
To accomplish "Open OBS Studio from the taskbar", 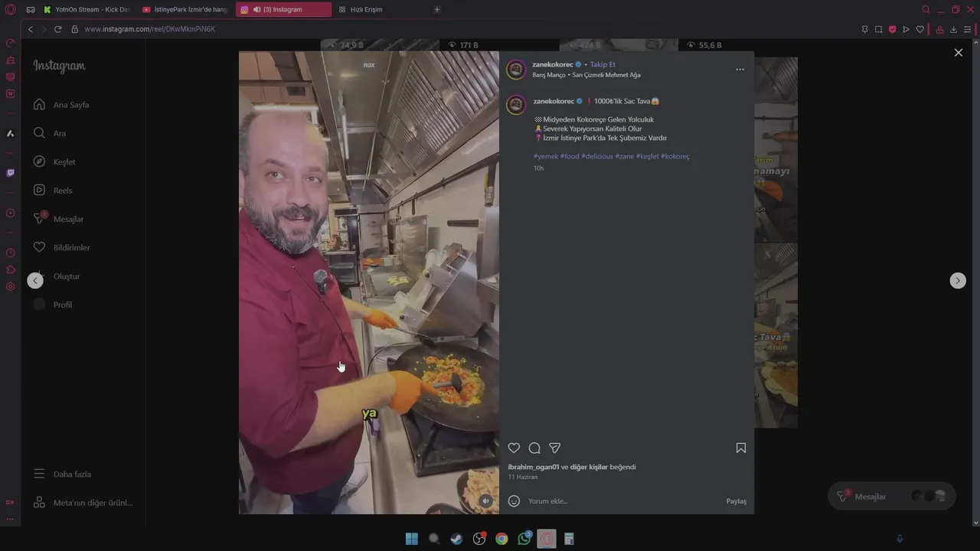I will 479,539.
